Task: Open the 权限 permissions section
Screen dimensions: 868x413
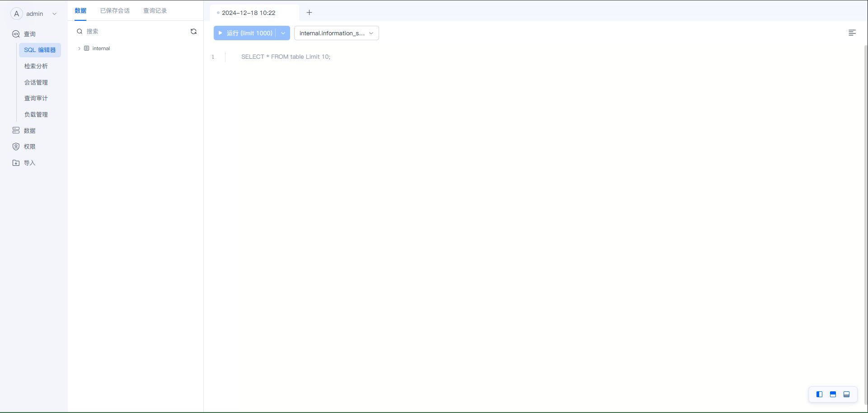Action: tap(30, 147)
